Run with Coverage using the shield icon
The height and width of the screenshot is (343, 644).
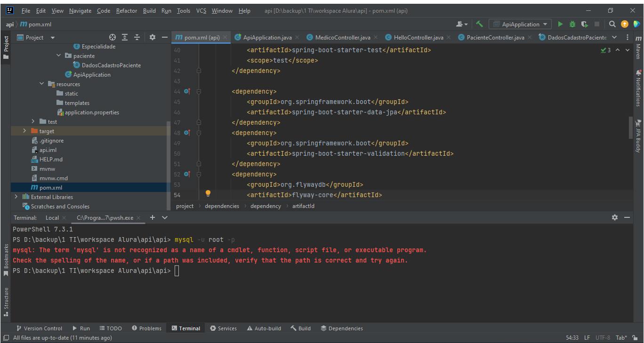(585, 24)
